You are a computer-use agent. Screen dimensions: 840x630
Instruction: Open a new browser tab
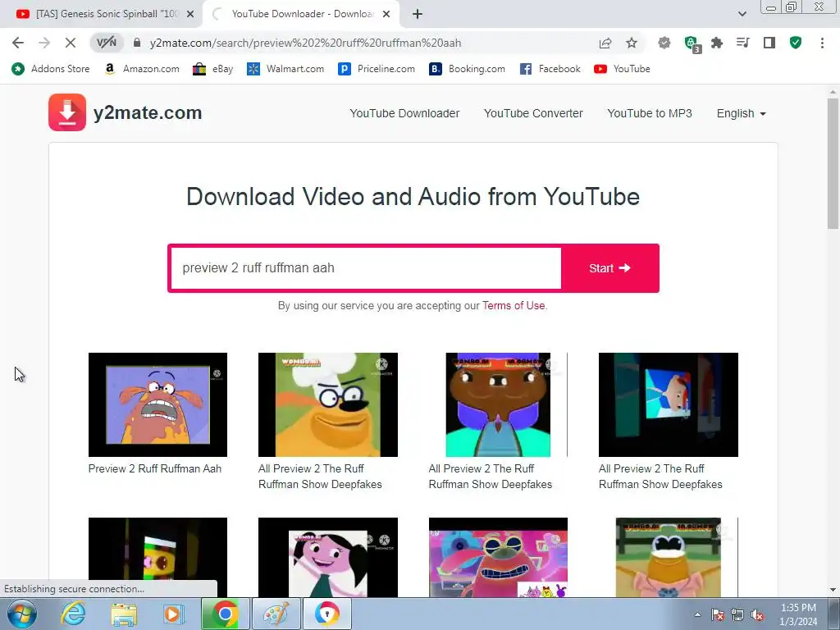(x=418, y=15)
